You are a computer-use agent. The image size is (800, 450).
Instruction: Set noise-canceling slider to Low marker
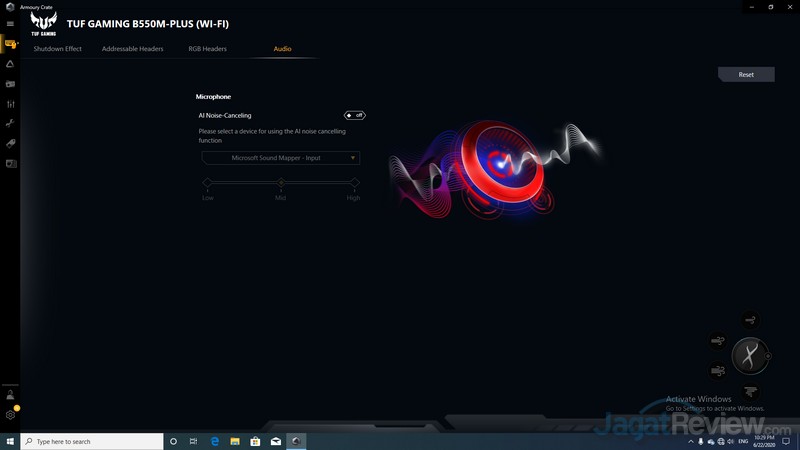pos(207,182)
